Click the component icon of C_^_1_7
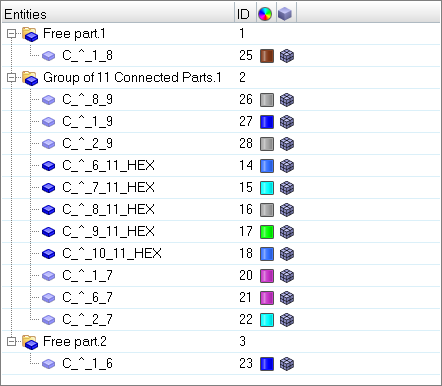 pyautogui.click(x=49, y=276)
